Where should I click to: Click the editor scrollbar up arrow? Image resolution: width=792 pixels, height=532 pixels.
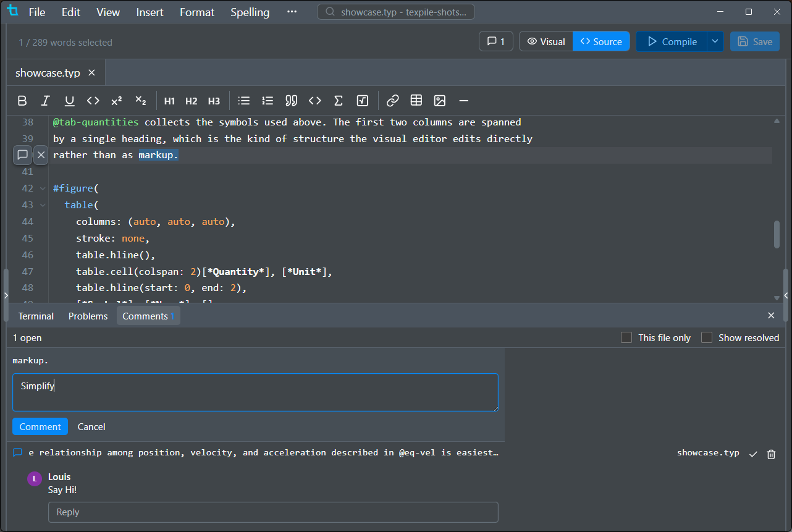click(777, 120)
